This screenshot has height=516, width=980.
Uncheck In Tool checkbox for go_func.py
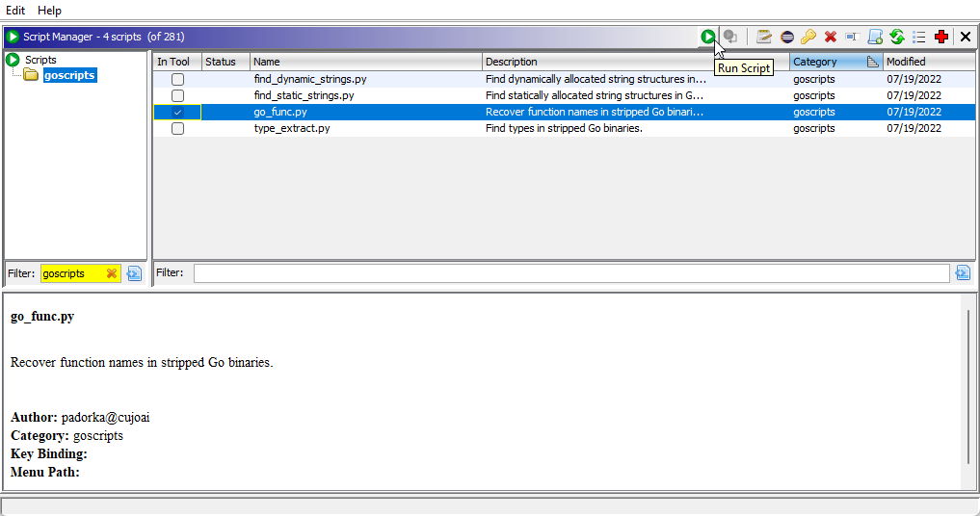point(177,112)
